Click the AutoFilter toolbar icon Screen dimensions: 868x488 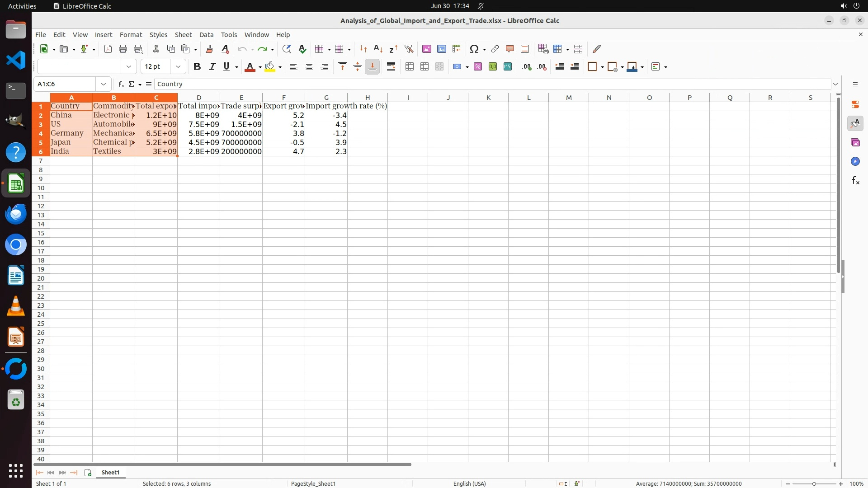point(409,49)
